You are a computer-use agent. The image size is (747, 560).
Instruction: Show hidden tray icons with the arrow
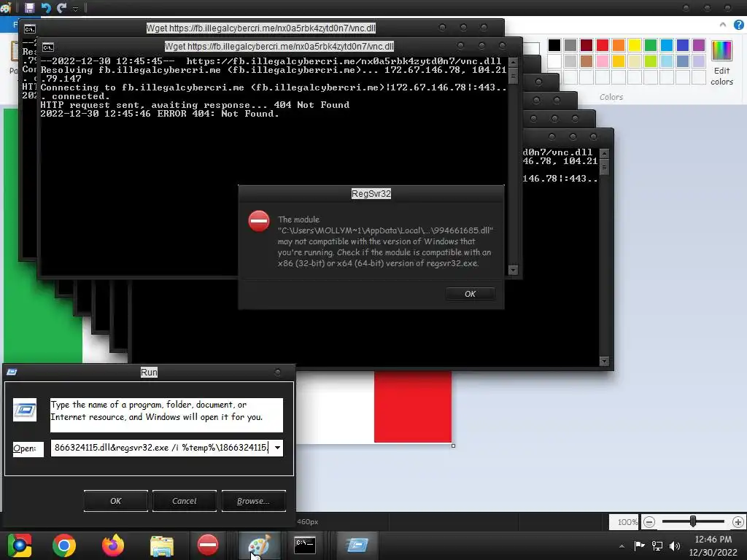[x=622, y=546]
